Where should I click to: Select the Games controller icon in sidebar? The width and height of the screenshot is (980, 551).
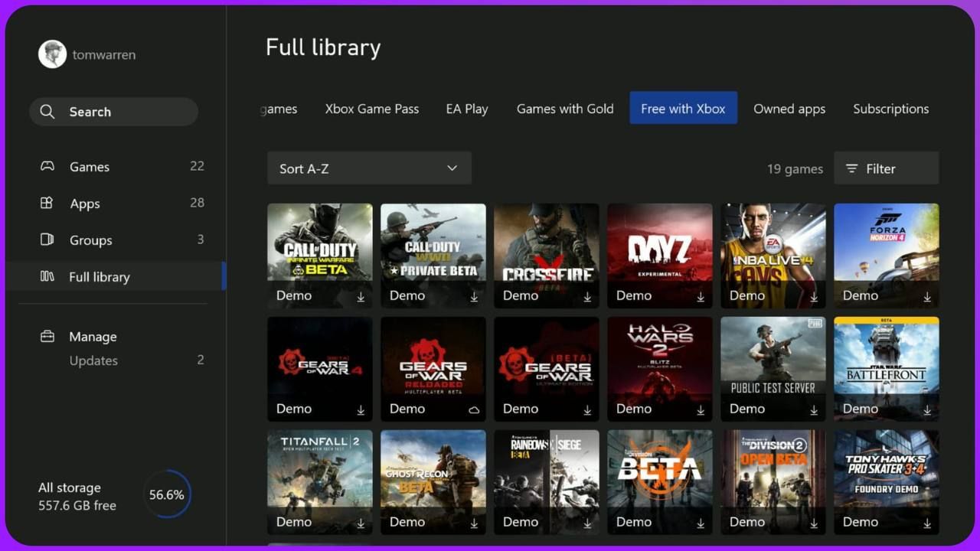(x=47, y=166)
